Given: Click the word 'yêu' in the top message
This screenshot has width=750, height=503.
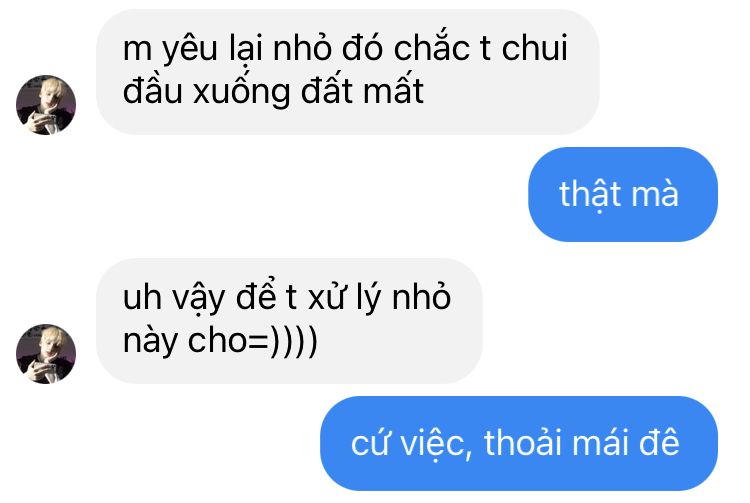Looking at the screenshot, I should click(x=189, y=49).
